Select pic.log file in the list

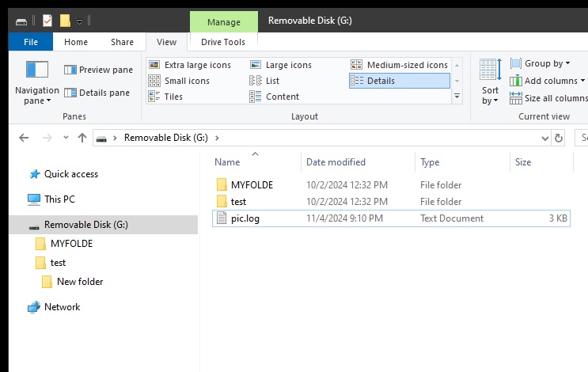click(245, 218)
